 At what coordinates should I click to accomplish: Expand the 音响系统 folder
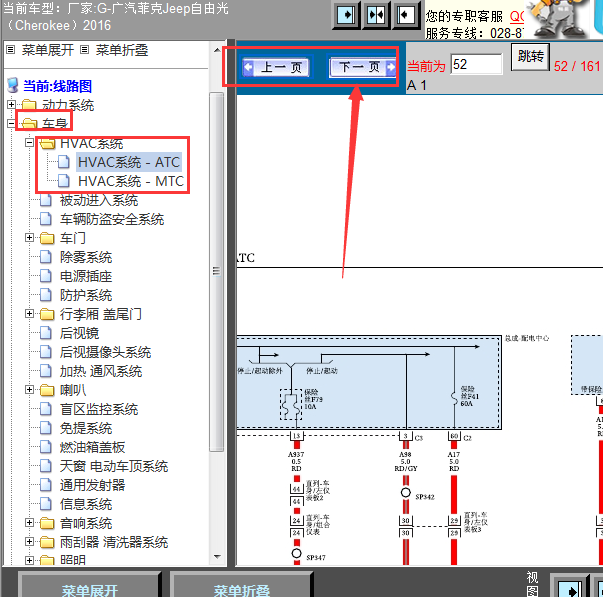pyautogui.click(x=29, y=523)
